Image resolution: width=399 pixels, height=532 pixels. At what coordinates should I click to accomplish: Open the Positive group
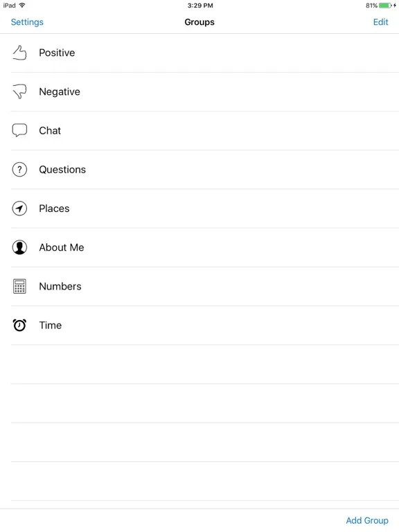(205, 53)
